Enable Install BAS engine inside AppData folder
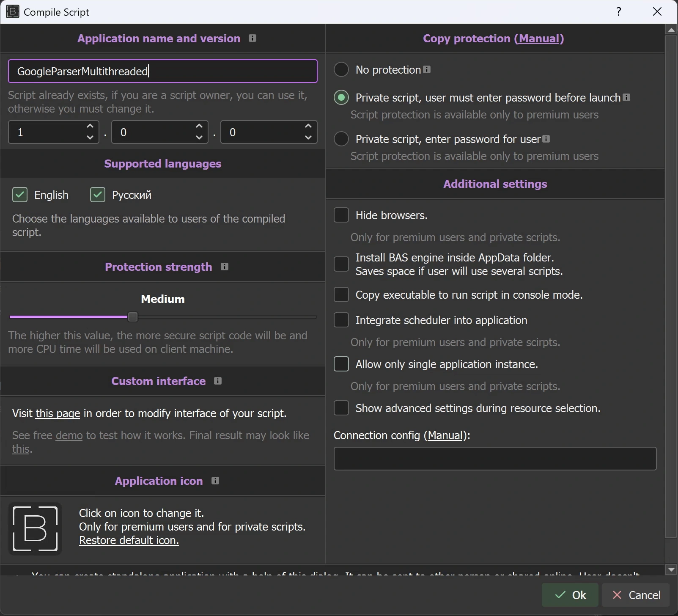This screenshot has width=678, height=616. coord(341,264)
